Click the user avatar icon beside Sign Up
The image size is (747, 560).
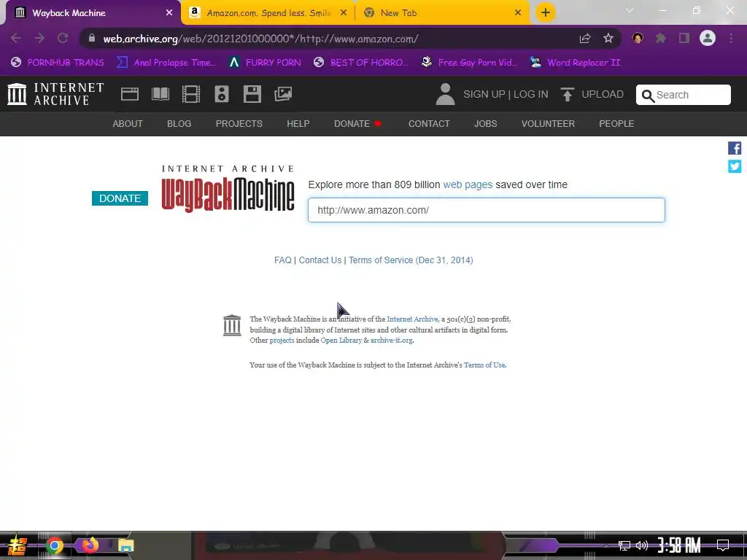(446, 94)
